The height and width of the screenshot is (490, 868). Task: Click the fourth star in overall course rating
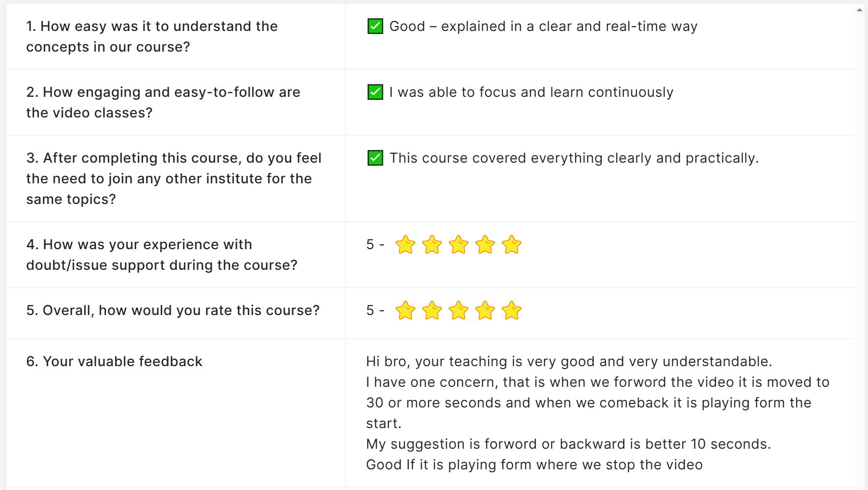[x=485, y=311]
